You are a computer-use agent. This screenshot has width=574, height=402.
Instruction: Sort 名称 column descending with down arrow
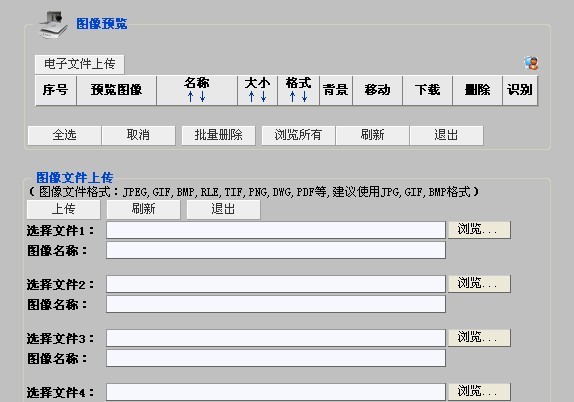coord(202,97)
